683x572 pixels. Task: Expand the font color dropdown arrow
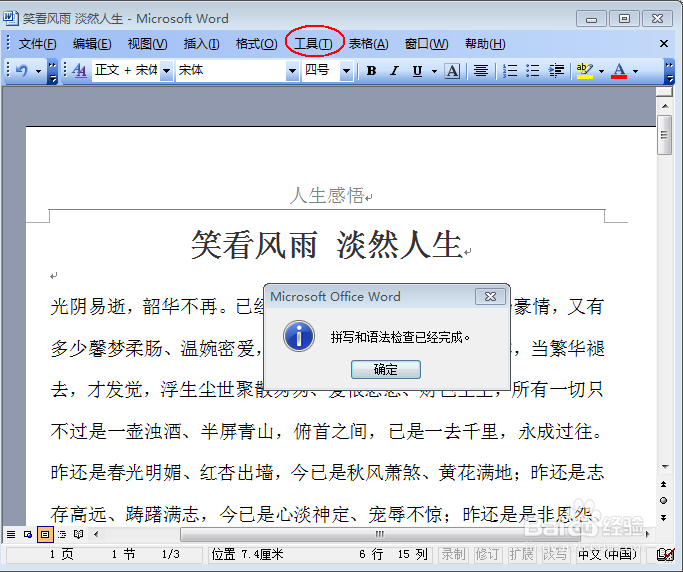click(x=636, y=71)
